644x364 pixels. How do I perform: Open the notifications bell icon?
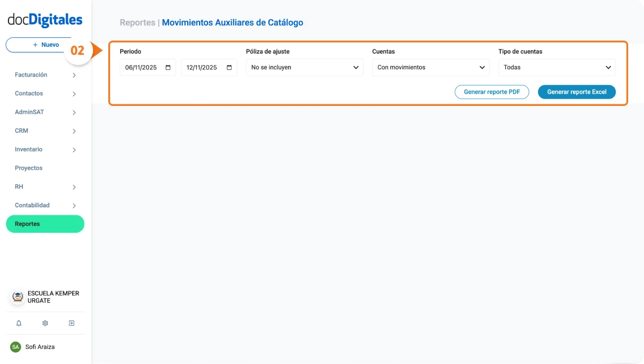(19, 323)
